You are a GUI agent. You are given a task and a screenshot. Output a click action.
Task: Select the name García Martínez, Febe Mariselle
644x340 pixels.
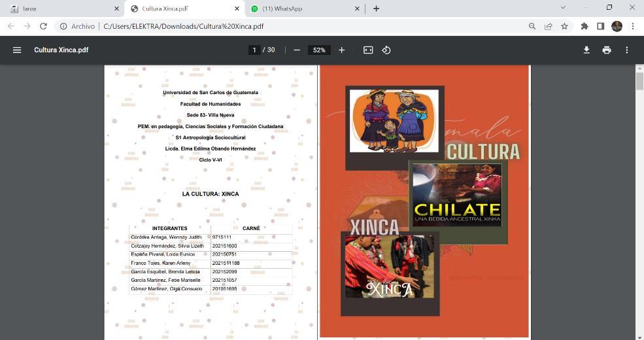point(165,280)
